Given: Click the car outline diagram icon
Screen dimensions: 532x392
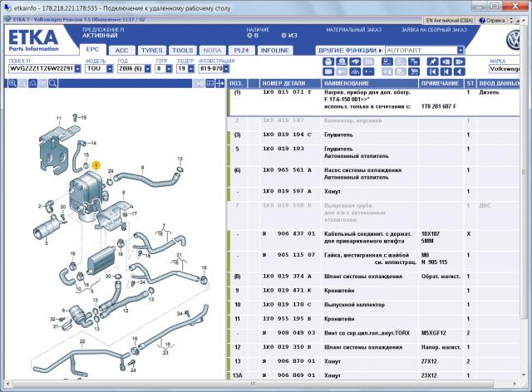Looking at the screenshot, I should point(355,71).
